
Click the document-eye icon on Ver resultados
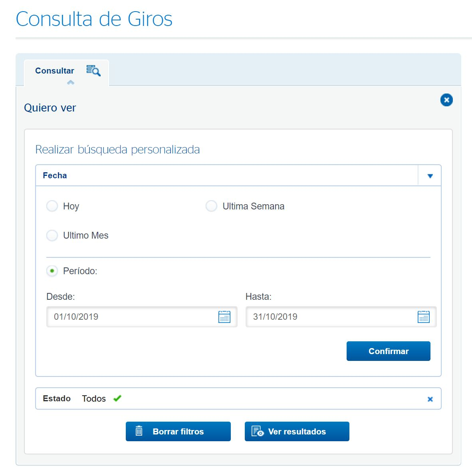coord(258,431)
